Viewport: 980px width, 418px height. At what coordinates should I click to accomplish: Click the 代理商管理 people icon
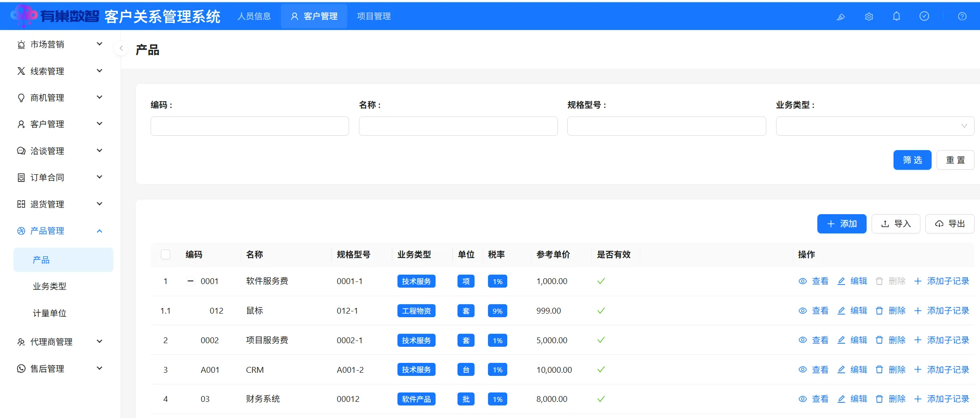coord(21,342)
